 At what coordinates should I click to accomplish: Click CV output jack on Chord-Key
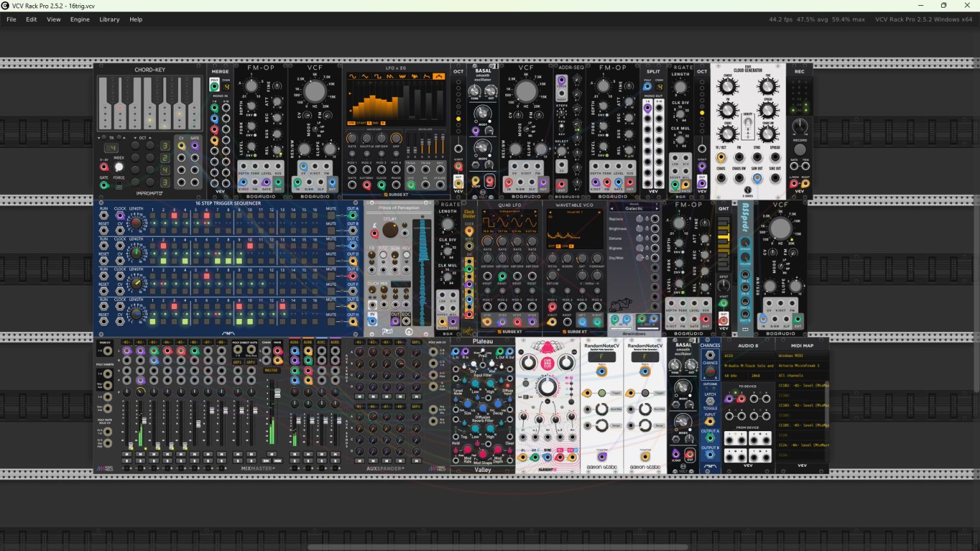(182, 146)
